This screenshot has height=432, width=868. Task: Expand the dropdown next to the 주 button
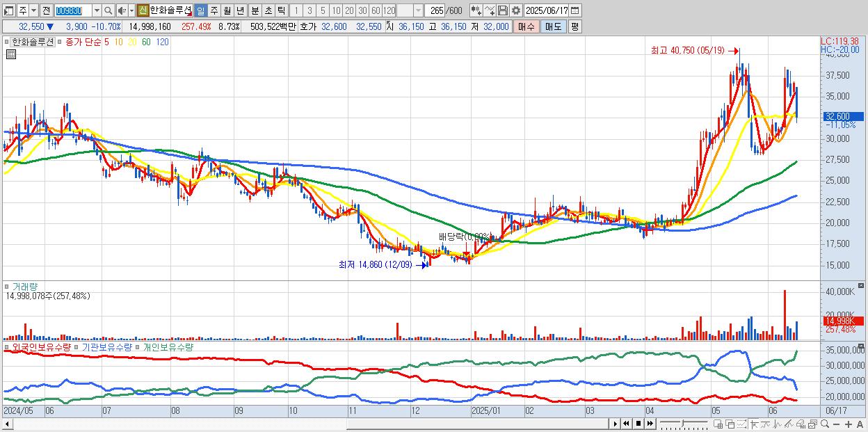[34, 10]
